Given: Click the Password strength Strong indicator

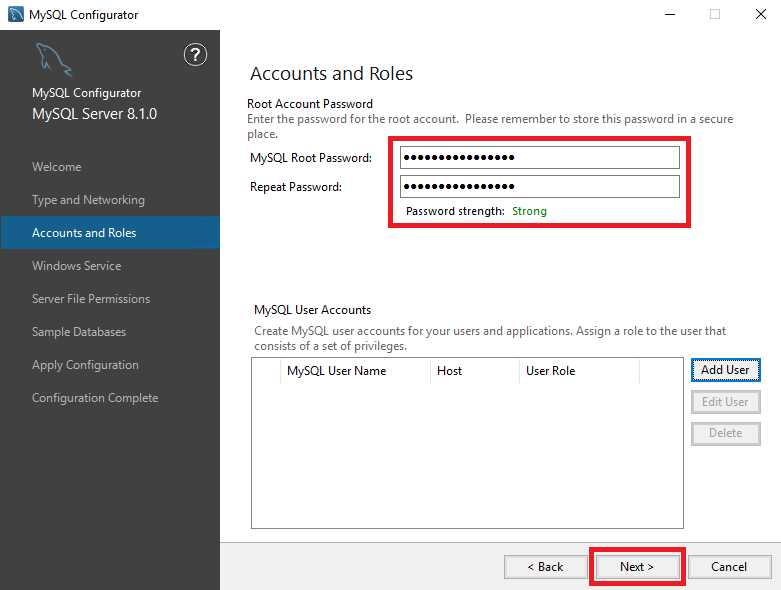Looking at the screenshot, I should point(529,211).
